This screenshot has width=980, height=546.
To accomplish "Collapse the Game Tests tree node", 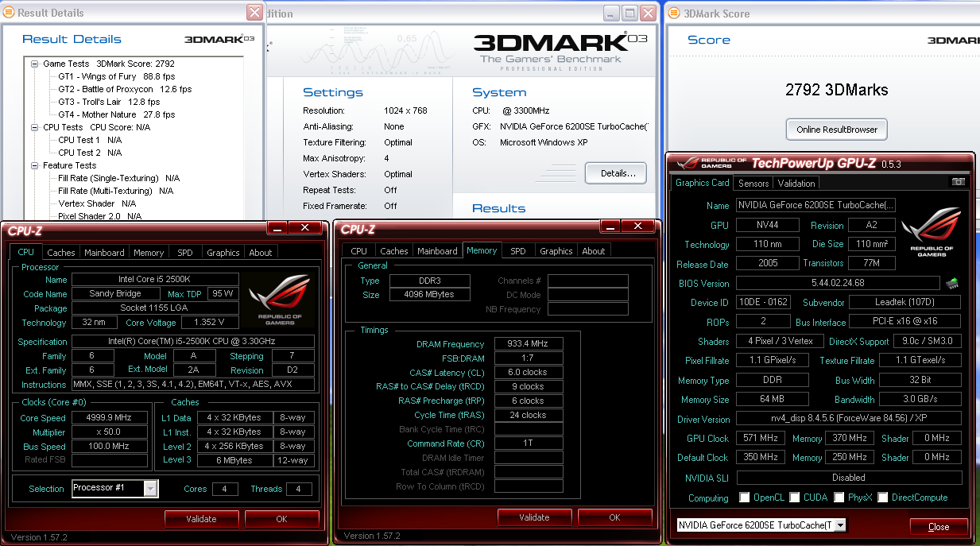I will click(35, 64).
